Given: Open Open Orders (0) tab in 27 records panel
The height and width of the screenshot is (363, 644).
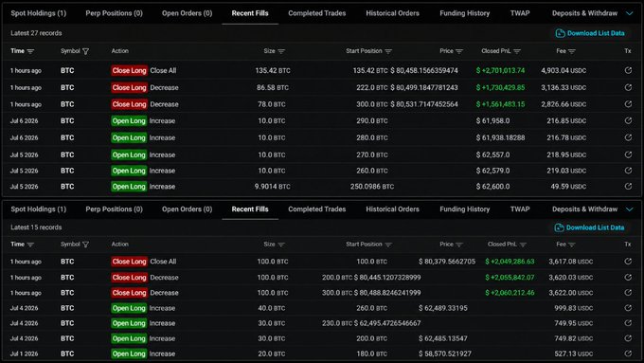Looking at the screenshot, I should 187,13.
